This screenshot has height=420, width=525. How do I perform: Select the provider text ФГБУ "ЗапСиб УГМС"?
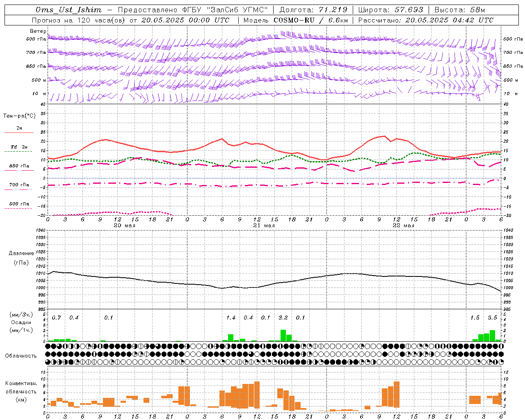click(x=224, y=10)
